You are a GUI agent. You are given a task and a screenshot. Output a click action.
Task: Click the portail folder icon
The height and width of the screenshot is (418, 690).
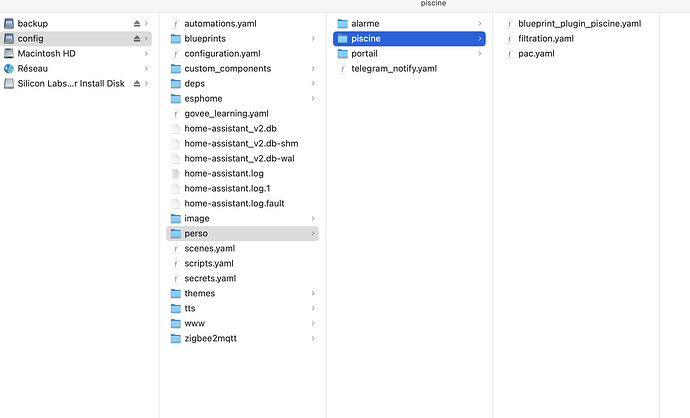(x=342, y=54)
